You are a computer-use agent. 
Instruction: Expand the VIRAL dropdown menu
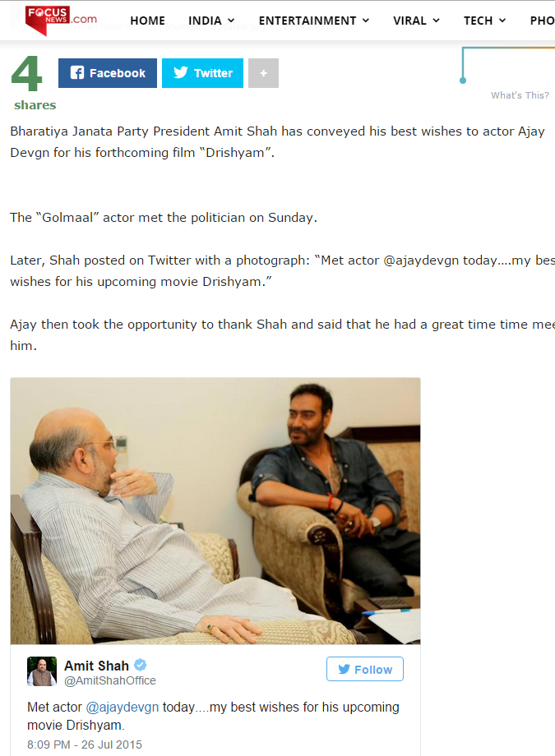(417, 21)
